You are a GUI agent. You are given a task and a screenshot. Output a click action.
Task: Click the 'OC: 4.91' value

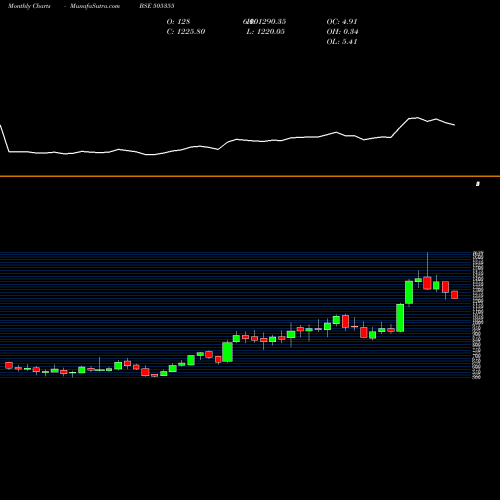click(x=342, y=22)
